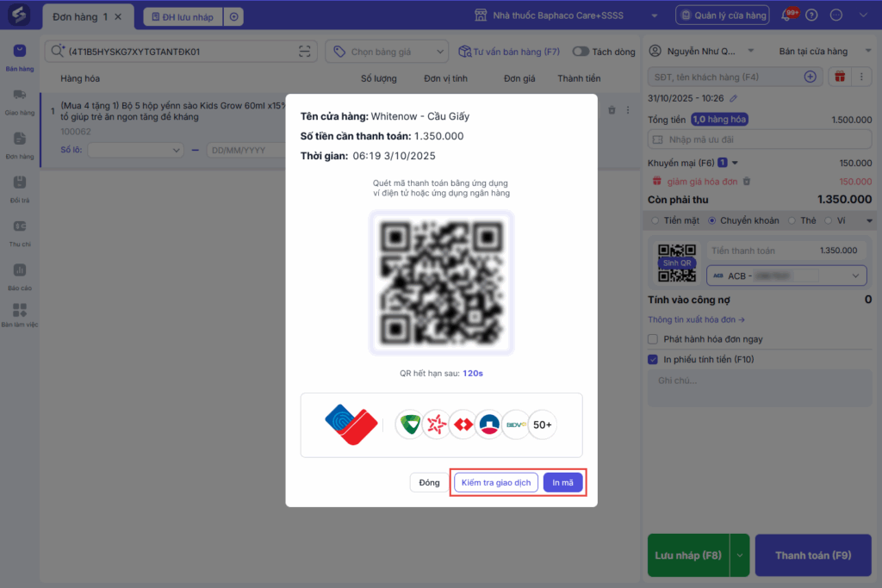Uncheck In phiếu tính tiền (F10)
Viewport: 882px width, 588px height.
coord(653,359)
